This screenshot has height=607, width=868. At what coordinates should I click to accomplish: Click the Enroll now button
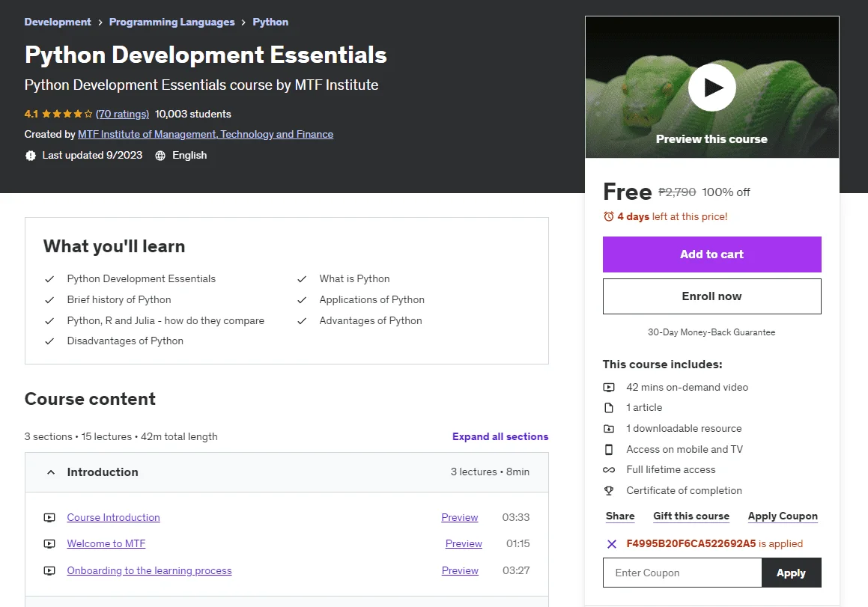pos(712,296)
